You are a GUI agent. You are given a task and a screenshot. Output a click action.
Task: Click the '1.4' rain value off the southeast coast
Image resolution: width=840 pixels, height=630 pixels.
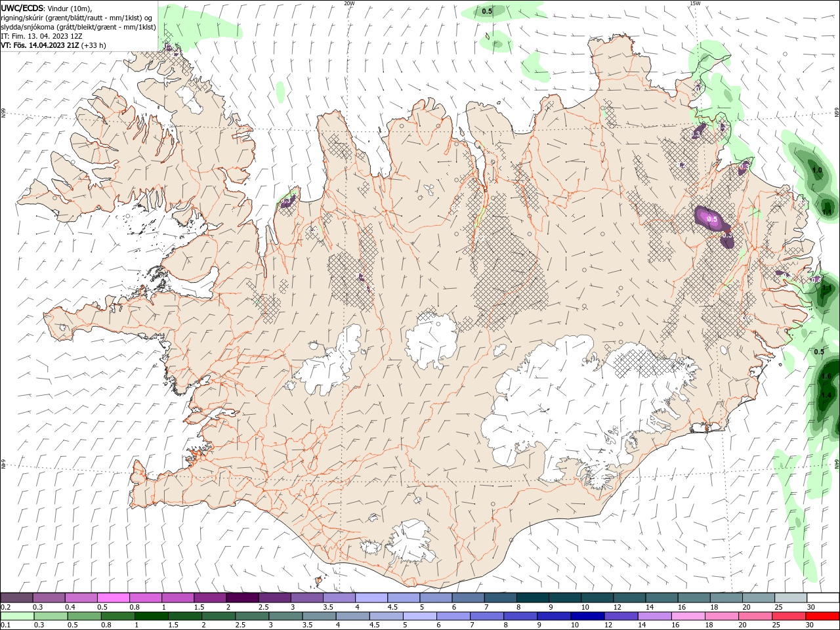coord(827,395)
